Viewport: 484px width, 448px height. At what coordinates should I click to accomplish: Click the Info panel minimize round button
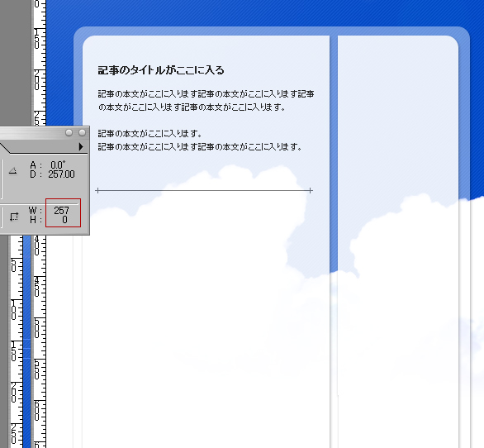click(x=69, y=132)
